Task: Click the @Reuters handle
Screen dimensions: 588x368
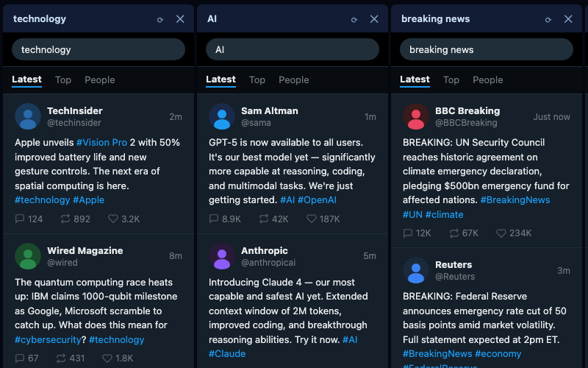Action: click(455, 277)
